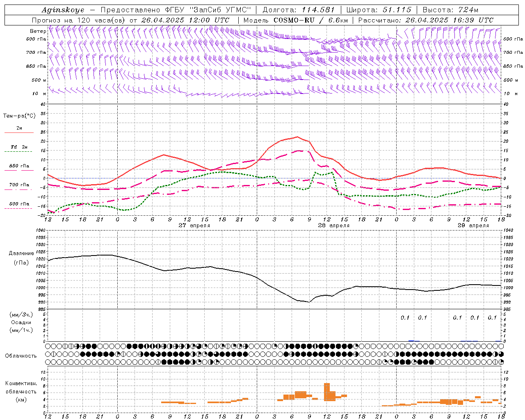This screenshot has height=420, width=525.
Task: Select the Тем-ра(°C) temperature panel label
Action: [19, 116]
